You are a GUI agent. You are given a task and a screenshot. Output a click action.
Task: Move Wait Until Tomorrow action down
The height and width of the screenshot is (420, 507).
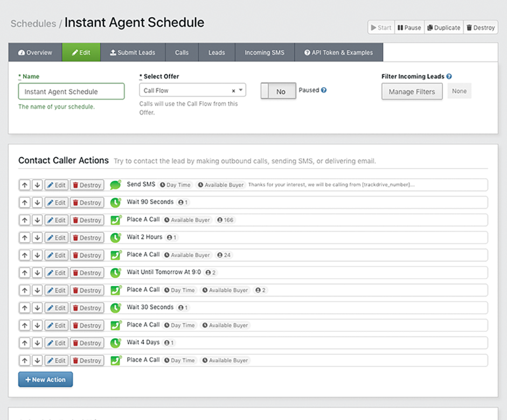tap(38, 272)
